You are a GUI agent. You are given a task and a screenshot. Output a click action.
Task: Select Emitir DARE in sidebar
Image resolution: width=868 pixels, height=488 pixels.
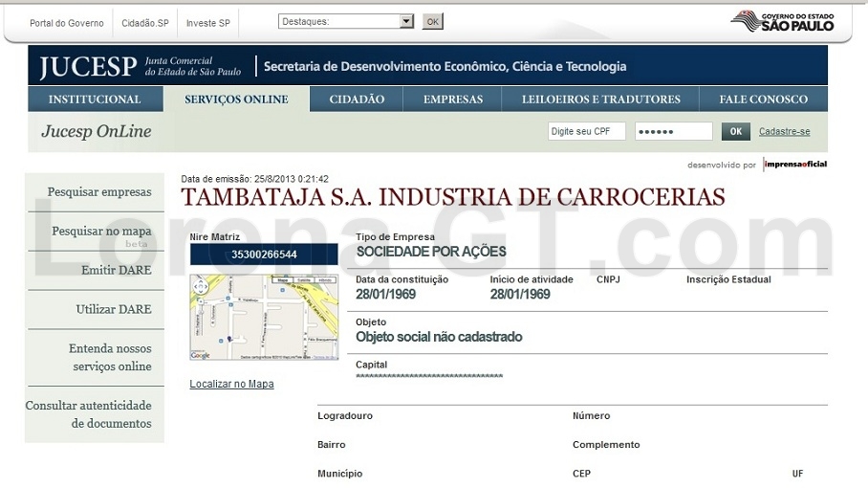tap(117, 270)
